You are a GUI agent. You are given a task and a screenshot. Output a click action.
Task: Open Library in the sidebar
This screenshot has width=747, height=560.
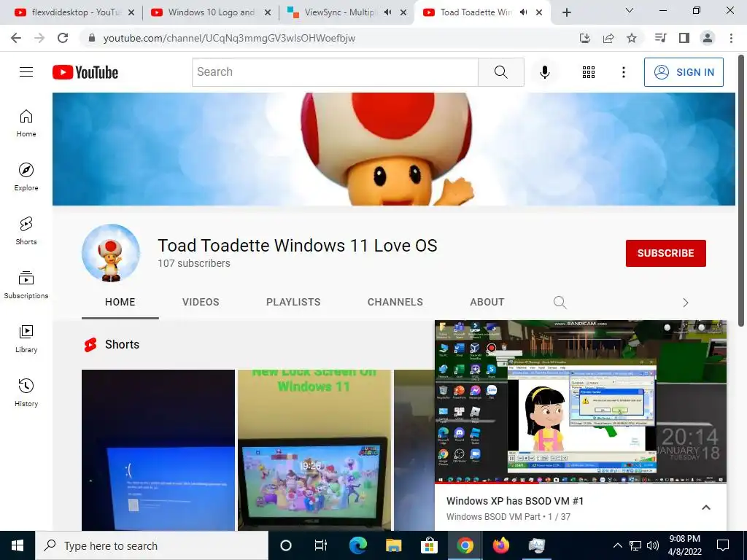tap(26, 338)
